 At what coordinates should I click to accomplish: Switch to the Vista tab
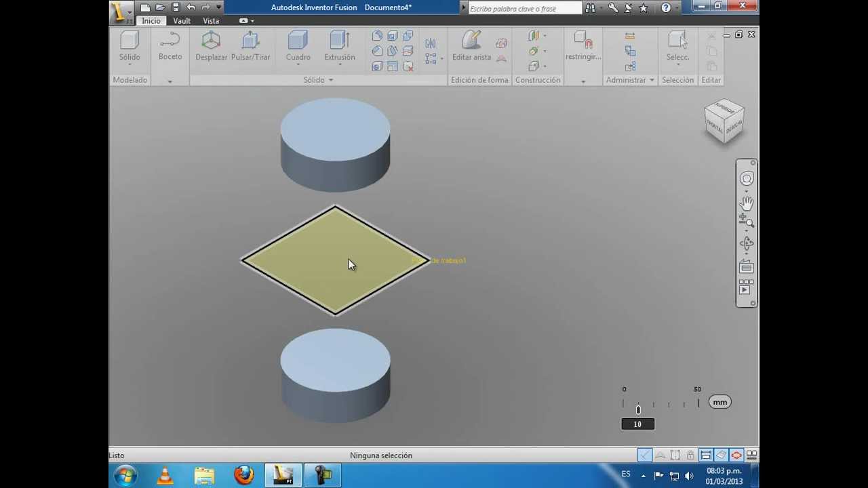coord(211,20)
